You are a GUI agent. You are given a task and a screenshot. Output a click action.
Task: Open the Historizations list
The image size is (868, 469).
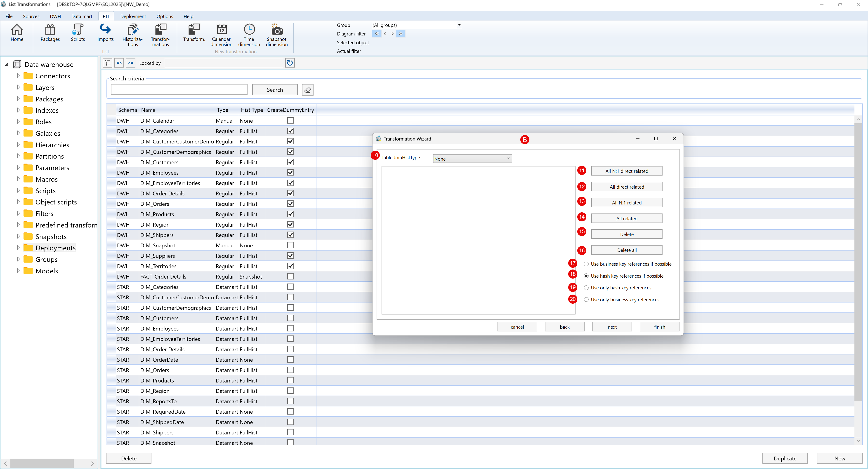(x=132, y=35)
